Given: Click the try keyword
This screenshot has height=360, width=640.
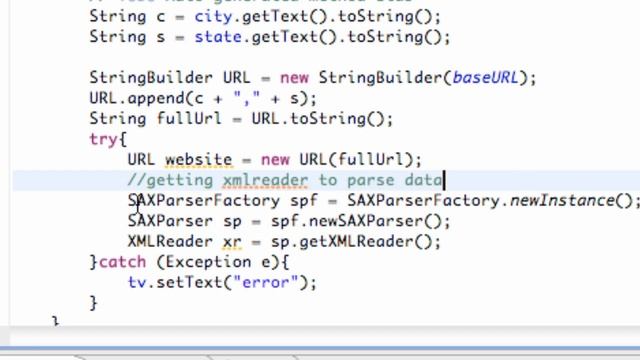Looking at the screenshot, I should click(104, 139).
